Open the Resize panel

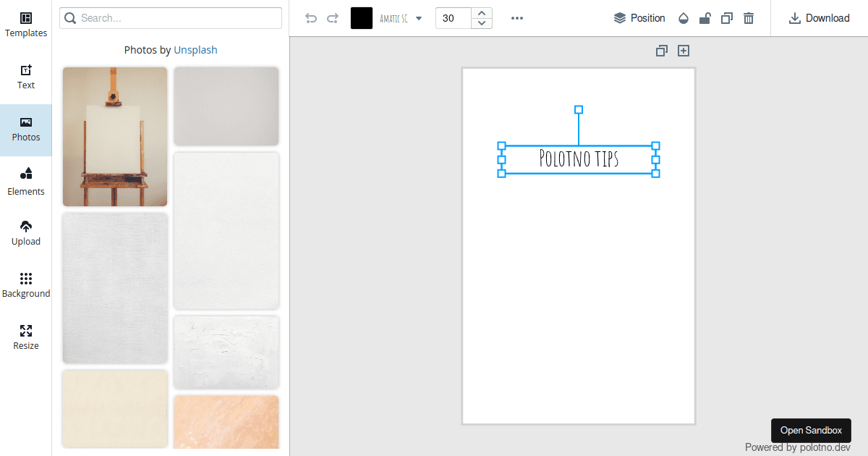click(26, 336)
